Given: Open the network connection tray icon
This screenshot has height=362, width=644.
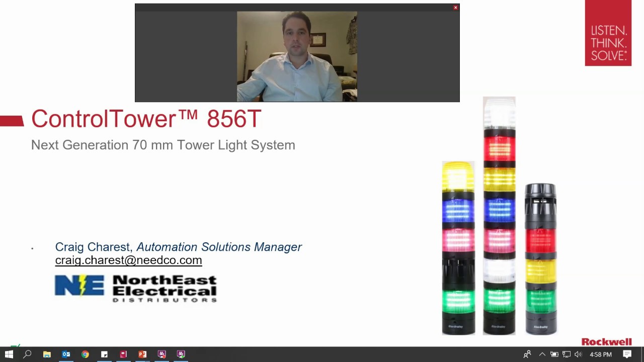Looking at the screenshot, I should tap(567, 354).
